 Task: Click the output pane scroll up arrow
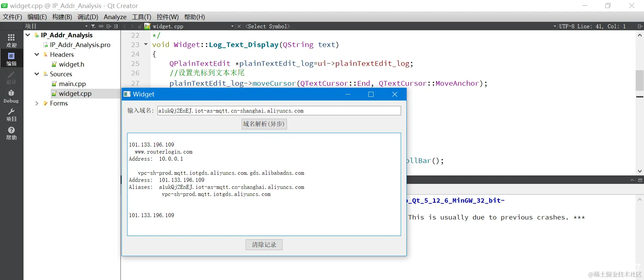(x=640, y=199)
